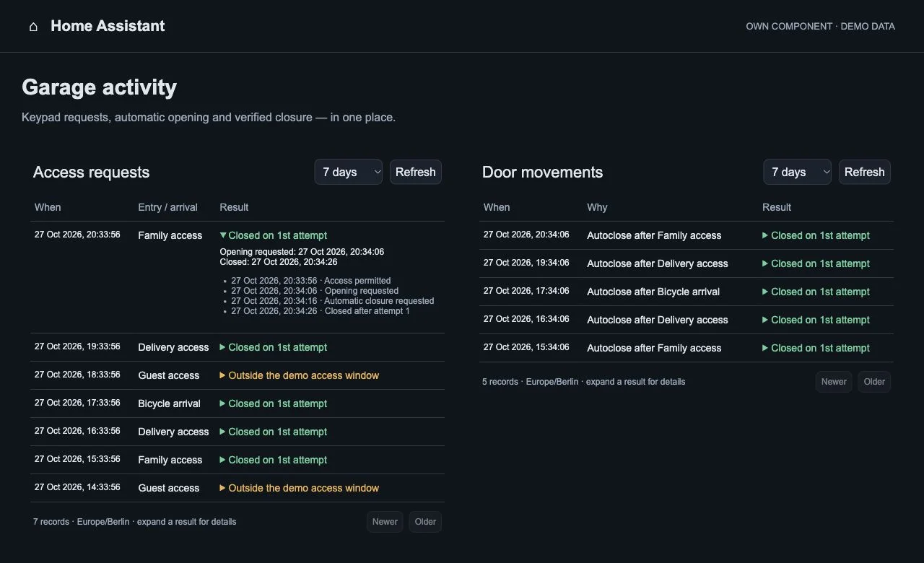The width and height of the screenshot is (924, 563).
Task: Expand the 14:33:56 Guest access result
Action: (x=300, y=488)
